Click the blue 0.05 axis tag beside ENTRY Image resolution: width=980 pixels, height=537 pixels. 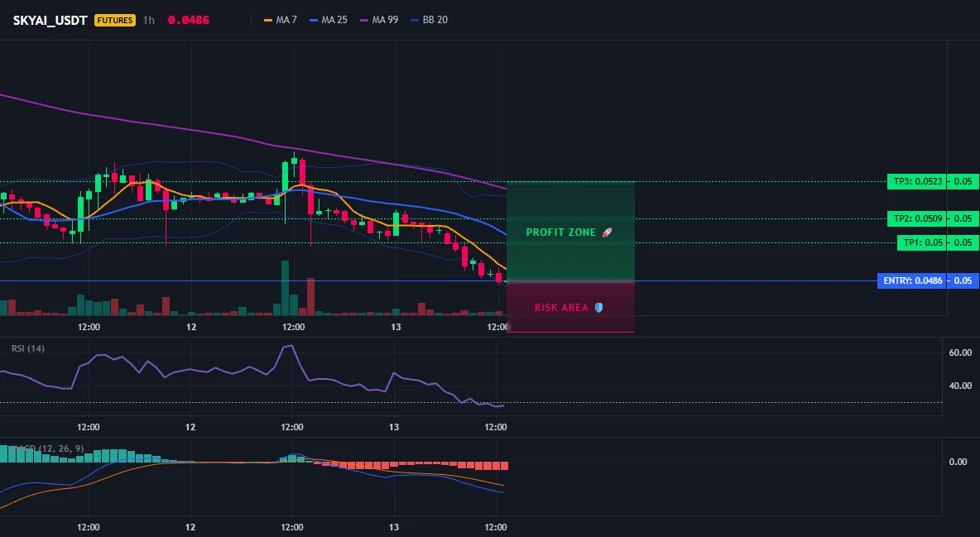(963, 280)
